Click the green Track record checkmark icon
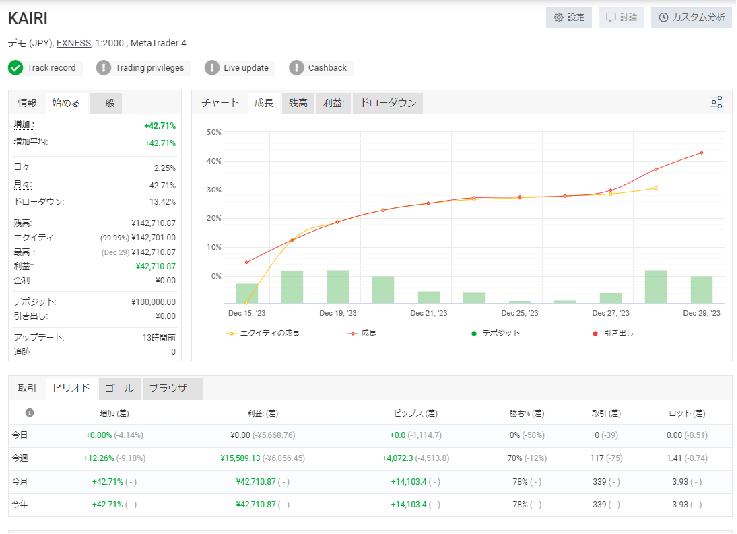Image resolution: width=737 pixels, height=534 pixels. pos(16,68)
